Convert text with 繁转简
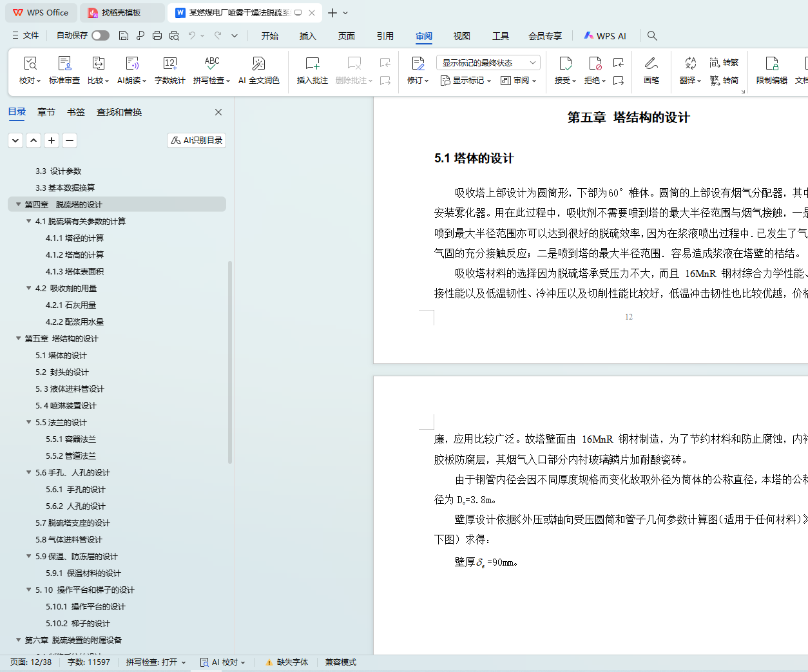 (724, 81)
